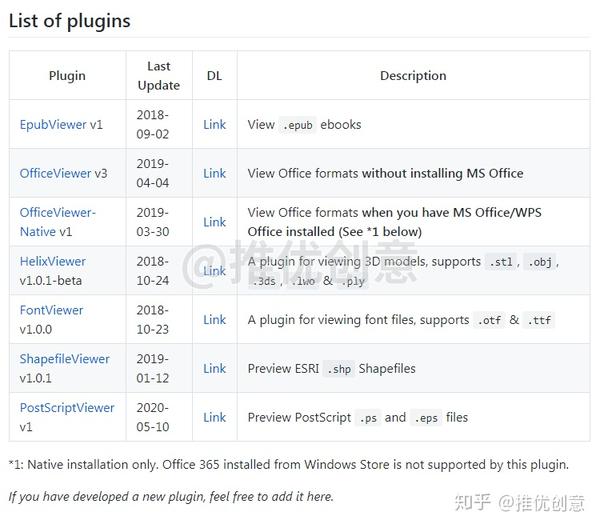This screenshot has height=528, width=600.
Task: Open the HelixViewer plugin link
Action: (x=52, y=261)
